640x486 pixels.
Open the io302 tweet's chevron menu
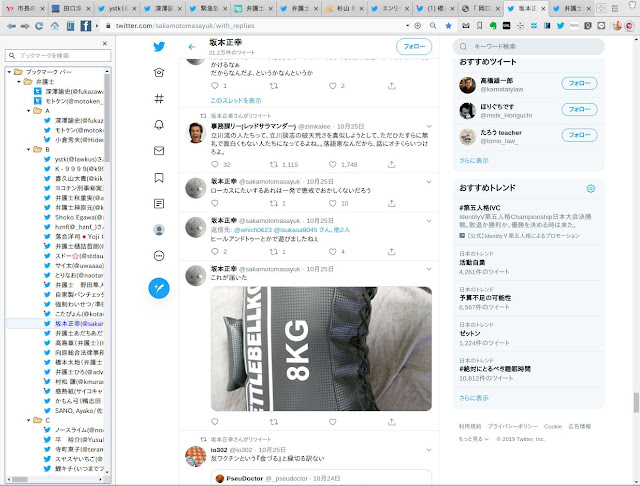[429, 450]
